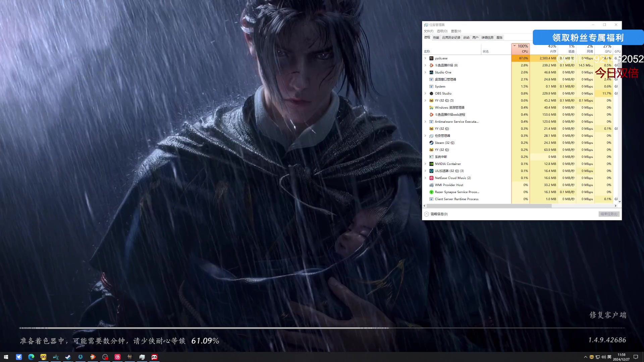Select the 斗鱼直播伴侣web进程 row
644x362 pixels.
pyautogui.click(x=520, y=115)
